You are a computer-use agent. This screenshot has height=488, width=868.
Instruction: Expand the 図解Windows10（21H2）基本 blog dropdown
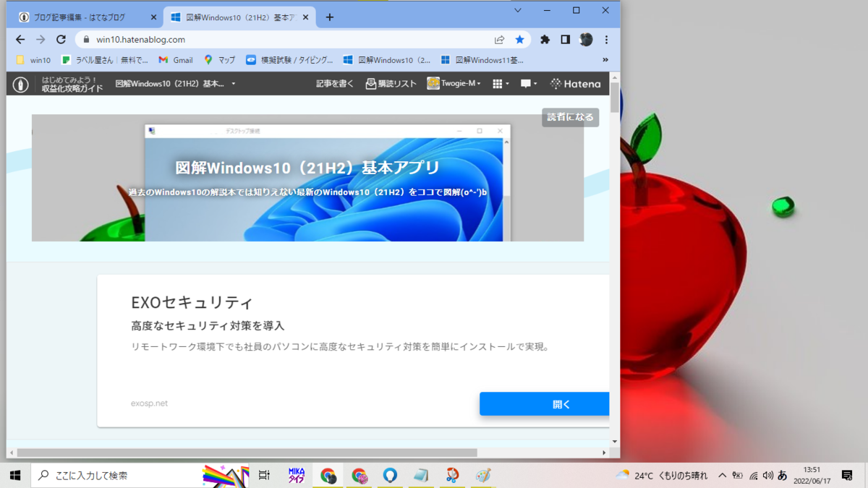tap(176, 84)
